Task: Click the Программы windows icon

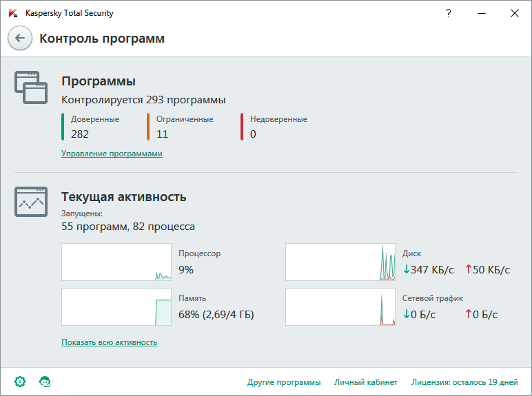Action: click(31, 87)
